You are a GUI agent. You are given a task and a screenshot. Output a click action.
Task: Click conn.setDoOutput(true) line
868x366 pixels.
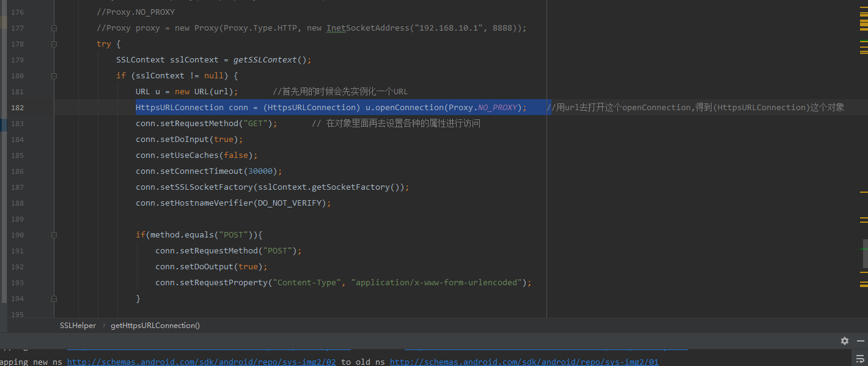[211, 267]
